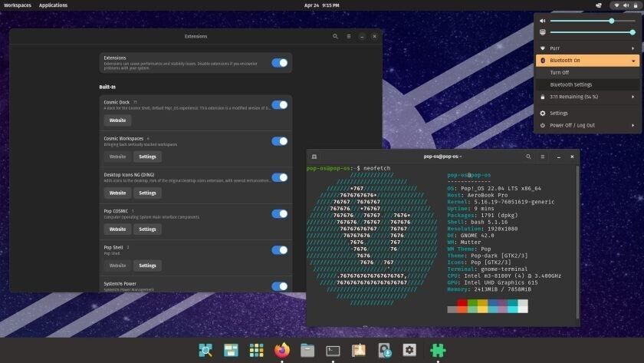Open Workspaces overview icon in dock
644x363 pixels.
coord(231,350)
